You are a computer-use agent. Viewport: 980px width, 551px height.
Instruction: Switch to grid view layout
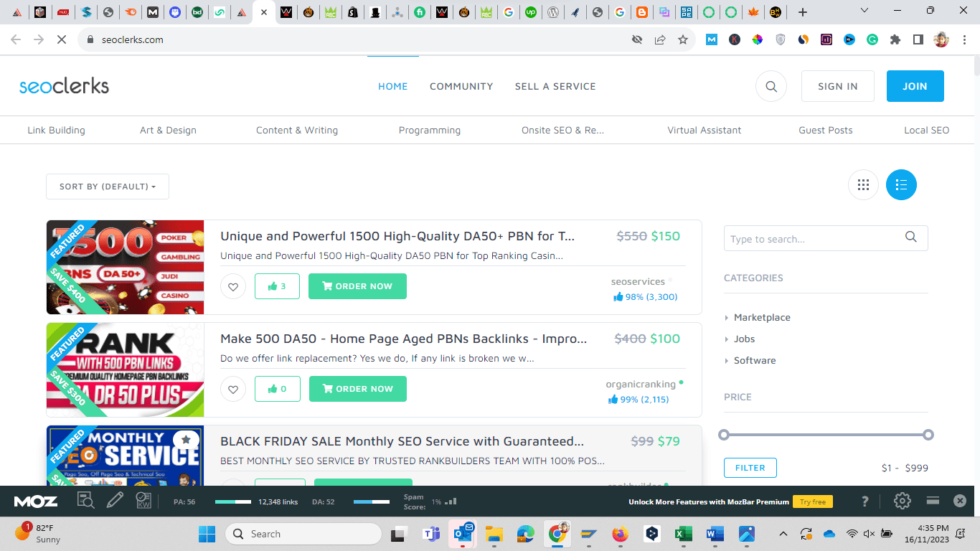[x=863, y=185]
